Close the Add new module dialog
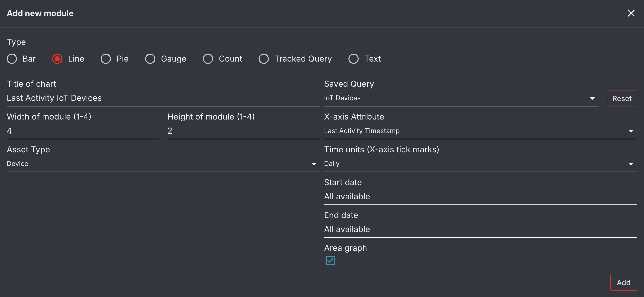644x297 pixels. (x=631, y=13)
